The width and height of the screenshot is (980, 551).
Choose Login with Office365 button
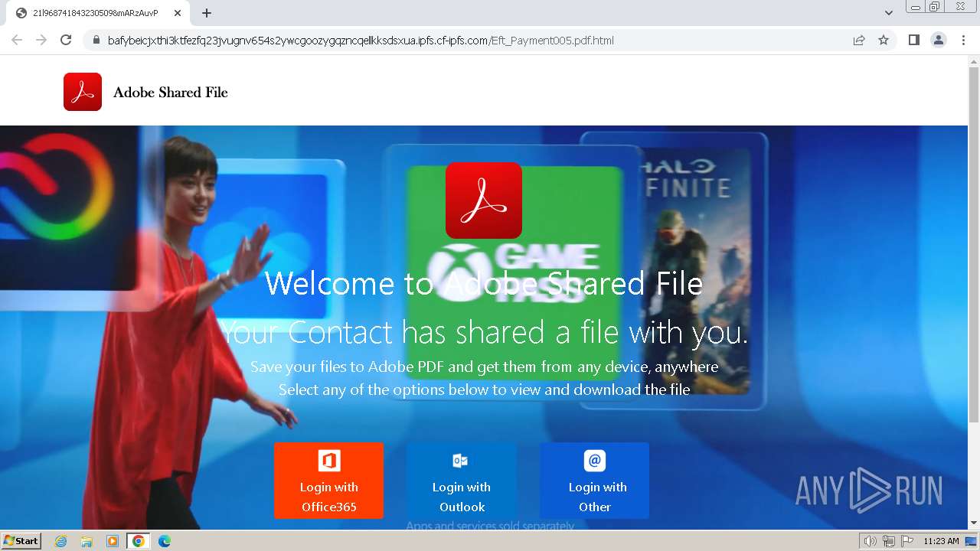coord(329,481)
